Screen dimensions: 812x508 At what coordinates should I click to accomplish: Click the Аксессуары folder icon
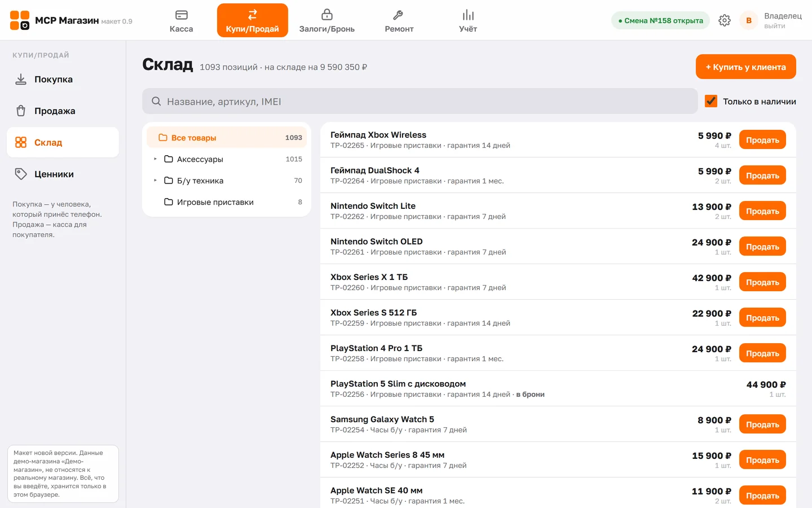click(168, 159)
